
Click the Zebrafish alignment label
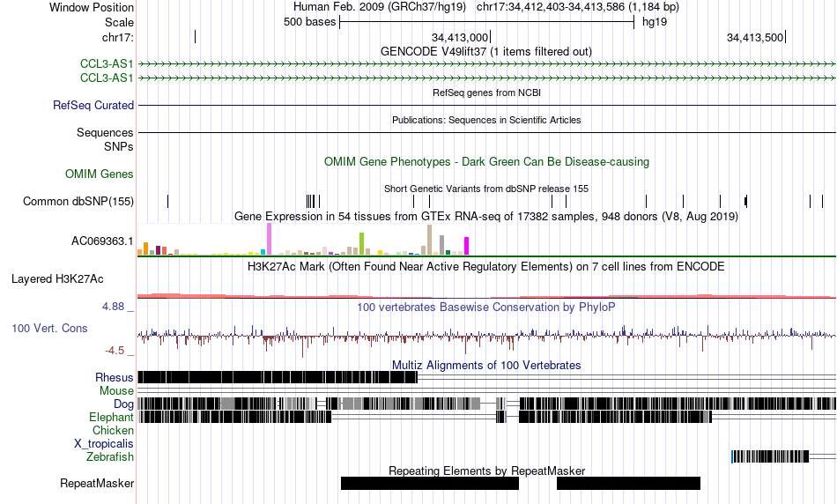click(x=110, y=457)
